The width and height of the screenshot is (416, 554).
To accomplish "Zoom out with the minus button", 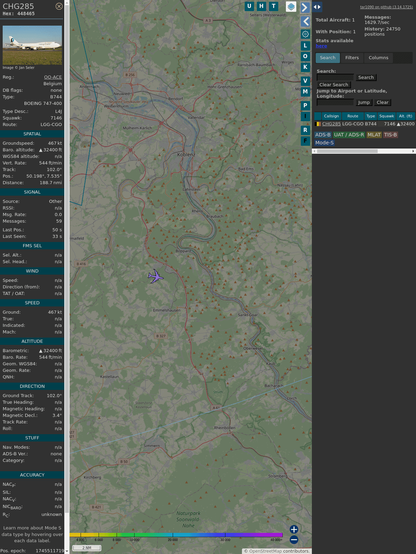I will click(x=294, y=540).
